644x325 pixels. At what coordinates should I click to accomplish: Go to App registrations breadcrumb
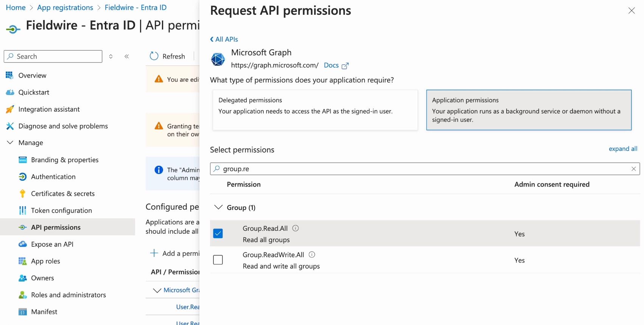tap(65, 8)
